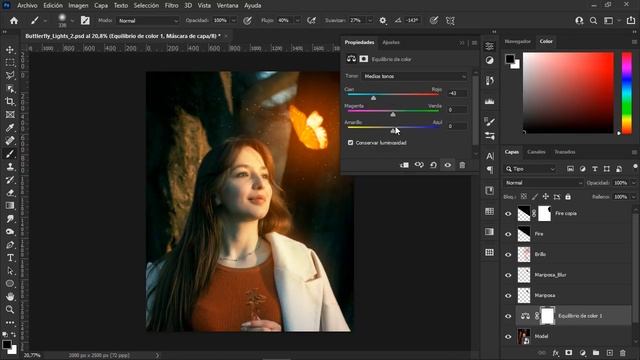Select the Rectangular Marquee tool

[10, 63]
